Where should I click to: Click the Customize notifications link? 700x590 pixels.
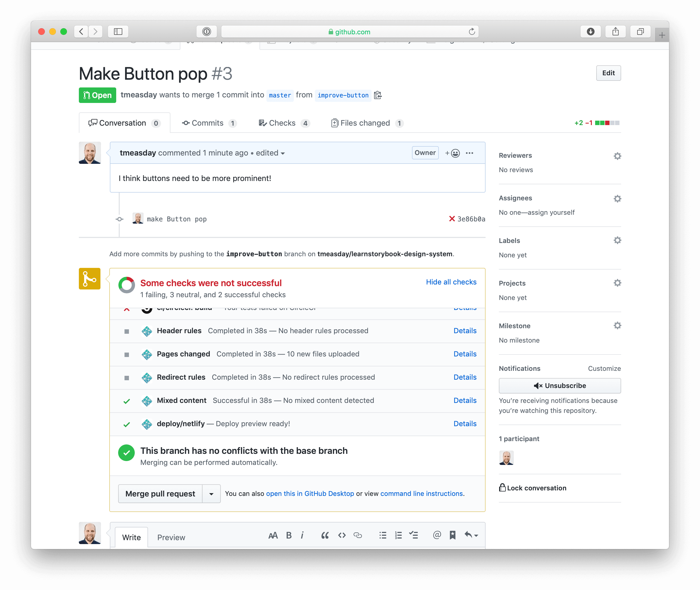(604, 369)
